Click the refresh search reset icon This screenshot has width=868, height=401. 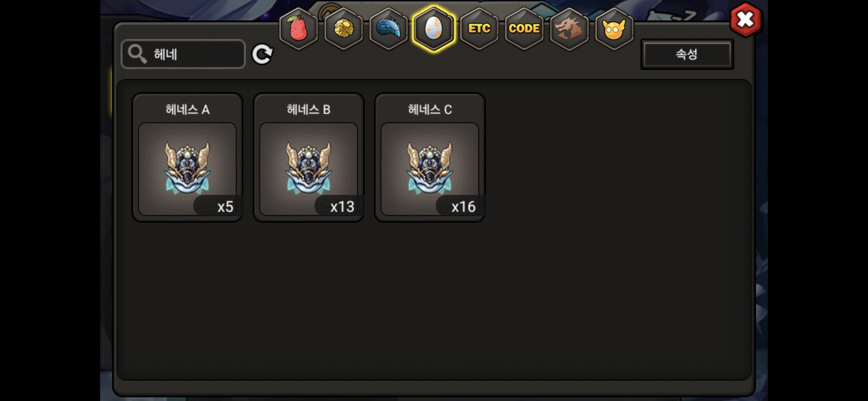(x=262, y=54)
